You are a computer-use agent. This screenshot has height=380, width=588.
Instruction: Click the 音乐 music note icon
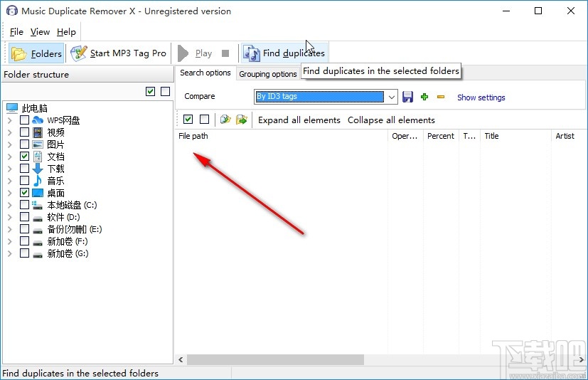(x=38, y=181)
